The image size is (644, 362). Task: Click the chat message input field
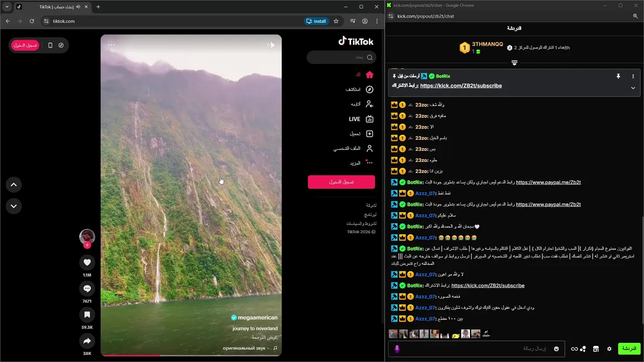[x=475, y=349]
